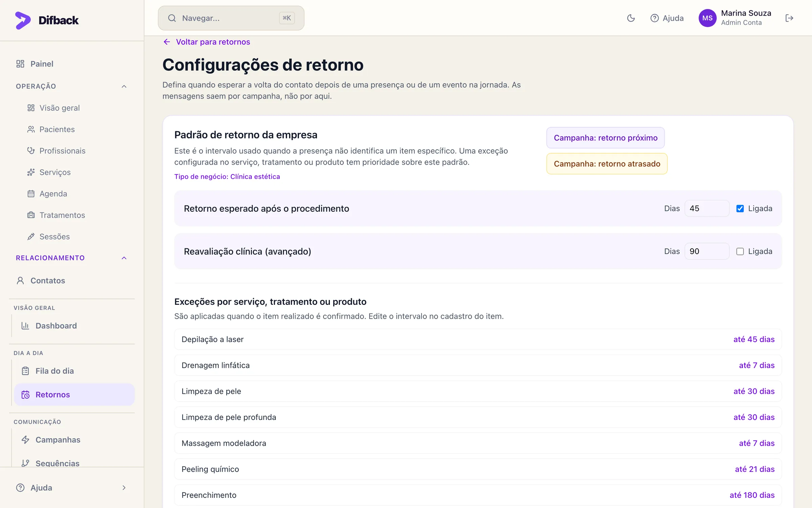Enable Ligada for Reavaliação clínica
This screenshot has width=812, height=508.
coord(740,251)
